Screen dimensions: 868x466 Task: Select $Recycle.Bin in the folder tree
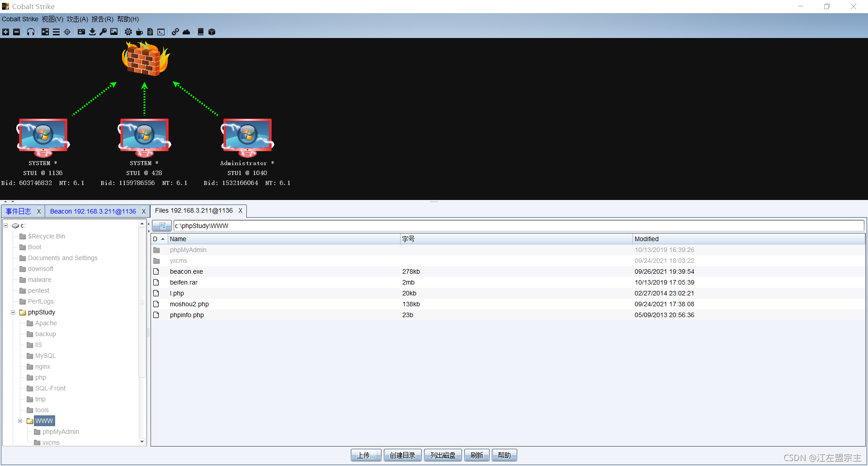[46, 236]
